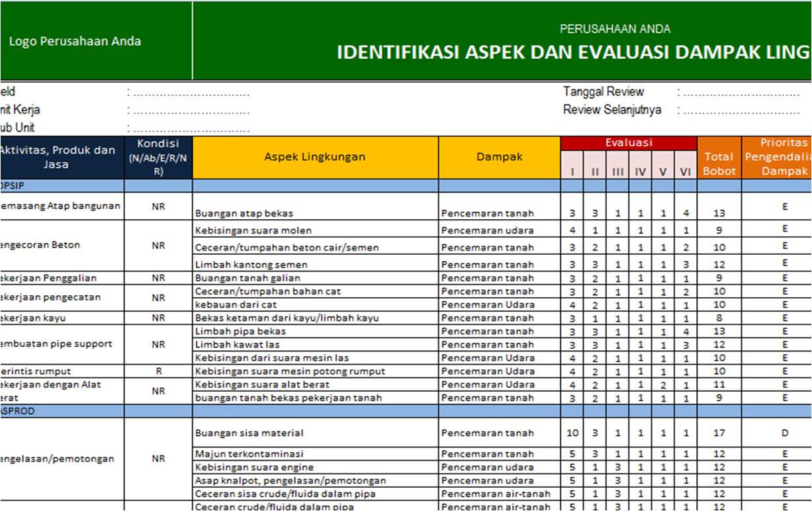Click Kondisi NR for Pekerjaan kayu row
This screenshot has width=812, height=511.
tap(158, 318)
